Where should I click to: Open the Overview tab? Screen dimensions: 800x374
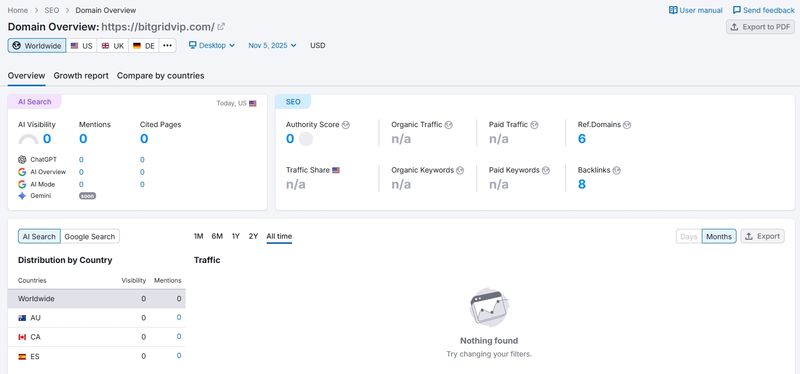(27, 76)
